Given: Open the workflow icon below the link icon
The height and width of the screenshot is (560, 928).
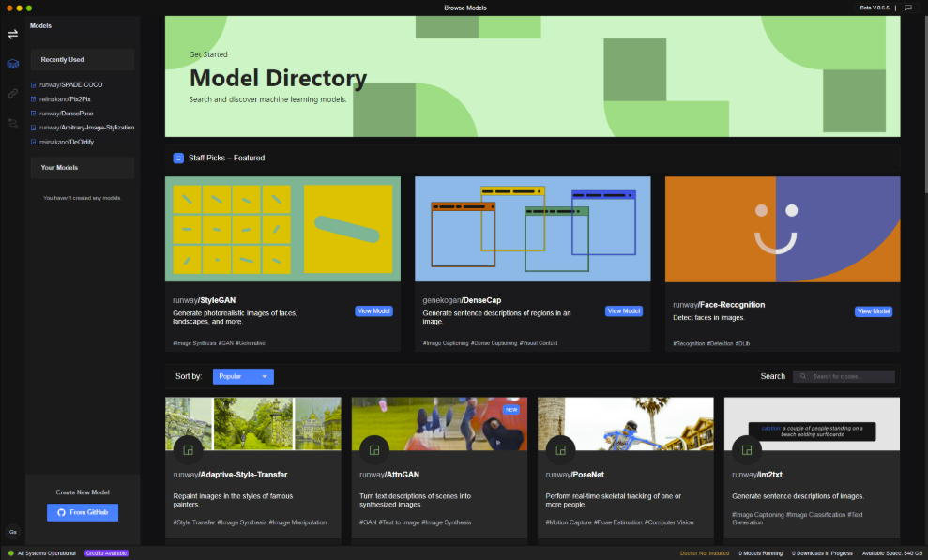Looking at the screenshot, I should click(12, 123).
